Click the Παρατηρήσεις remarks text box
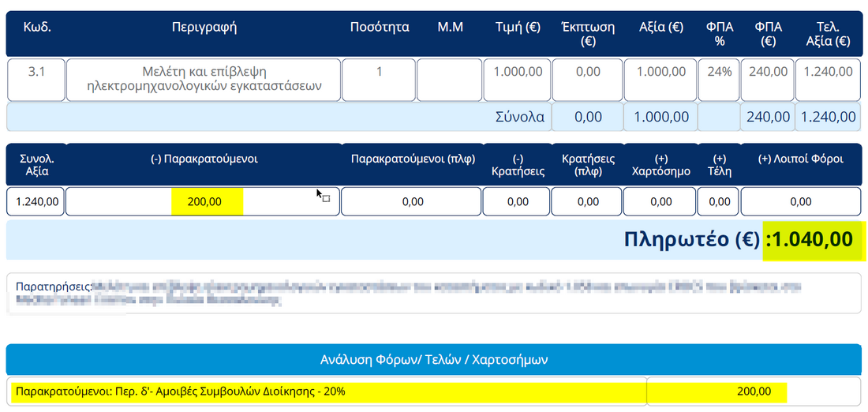 (x=432, y=293)
